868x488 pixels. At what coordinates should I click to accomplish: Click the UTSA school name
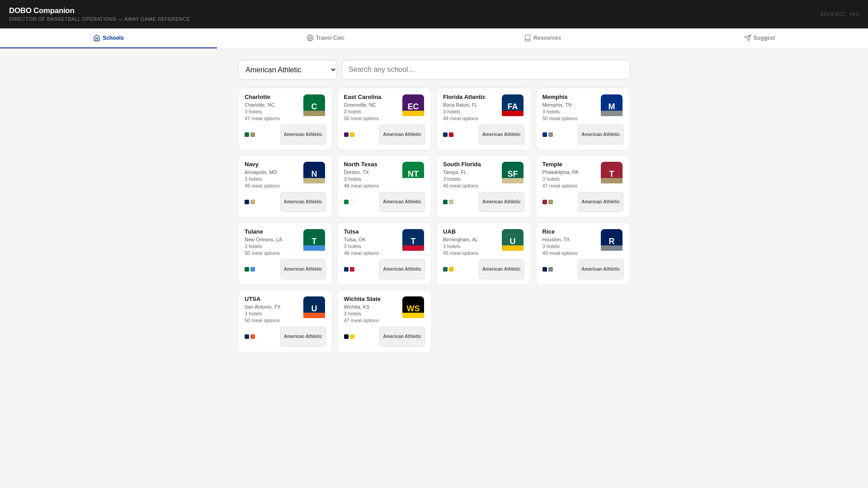click(x=253, y=299)
